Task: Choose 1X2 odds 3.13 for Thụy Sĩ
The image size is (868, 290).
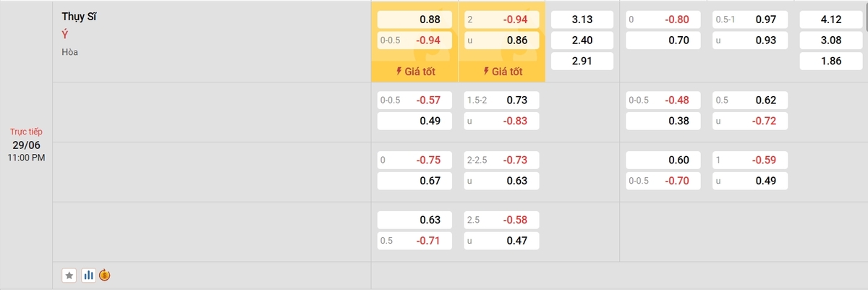Action: tap(582, 20)
